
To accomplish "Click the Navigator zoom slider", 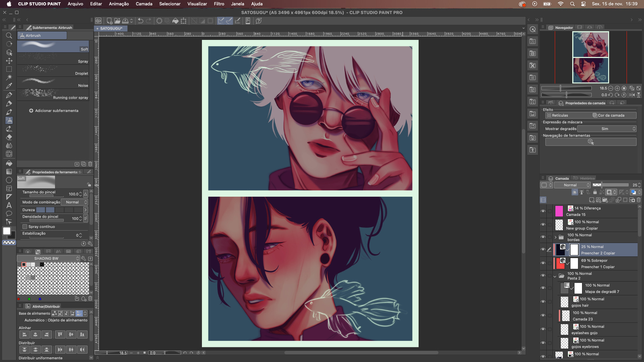I will click(x=566, y=88).
